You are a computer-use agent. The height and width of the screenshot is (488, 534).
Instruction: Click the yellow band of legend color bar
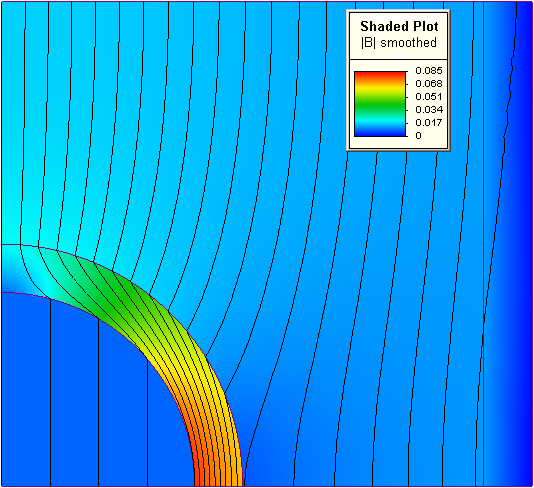[x=380, y=88]
